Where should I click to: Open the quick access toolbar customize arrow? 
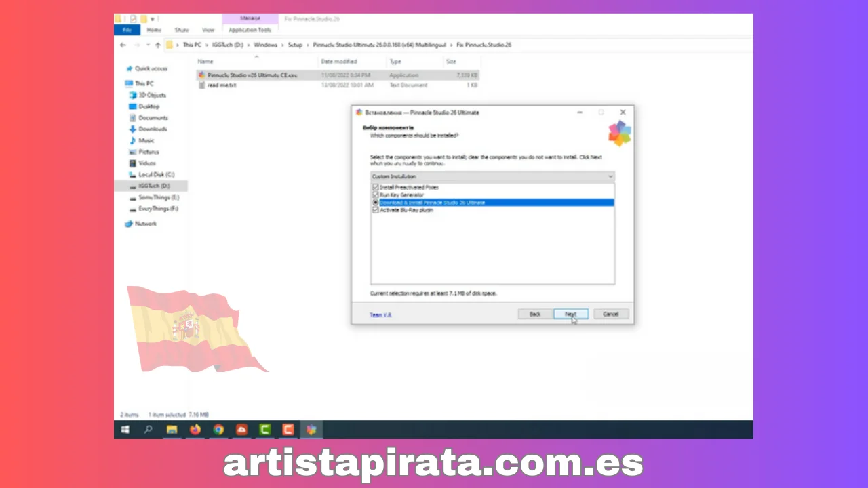click(153, 18)
